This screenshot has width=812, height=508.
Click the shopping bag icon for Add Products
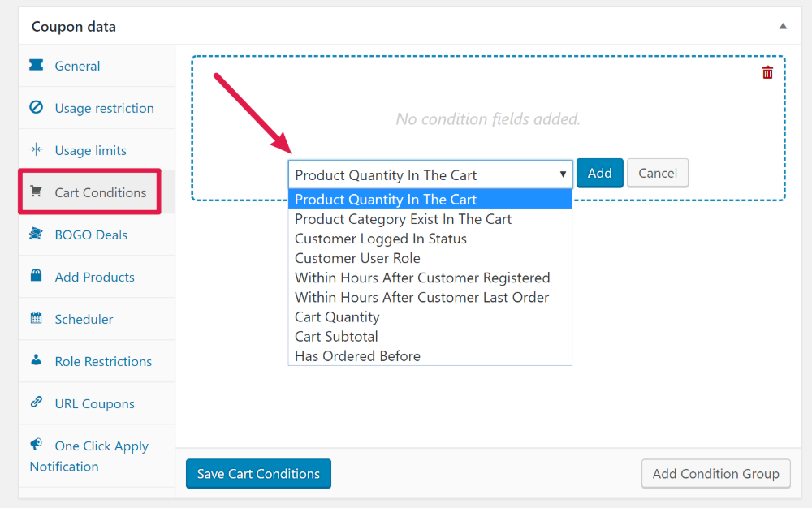[x=37, y=275]
